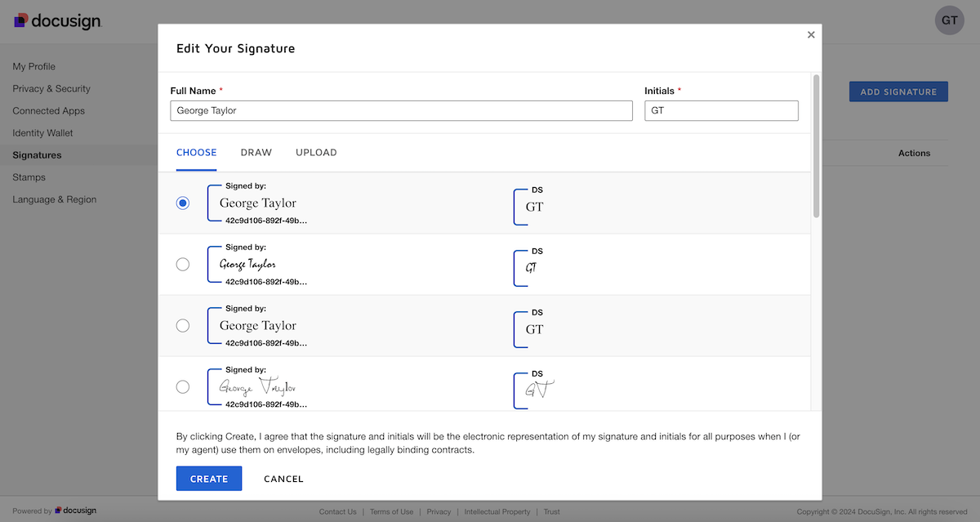This screenshot has height=522, width=980.
Task: Open the GT profile avatar menu
Action: tap(949, 20)
